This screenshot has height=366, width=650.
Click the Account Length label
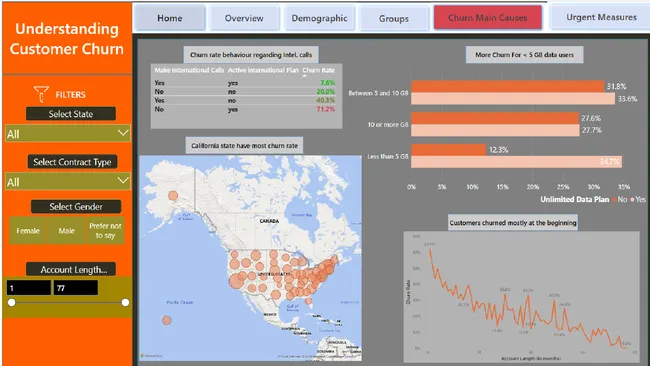tap(71, 269)
